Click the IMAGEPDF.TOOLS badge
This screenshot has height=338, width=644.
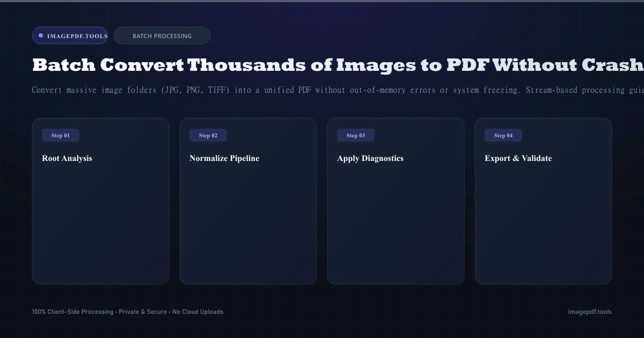(70, 35)
